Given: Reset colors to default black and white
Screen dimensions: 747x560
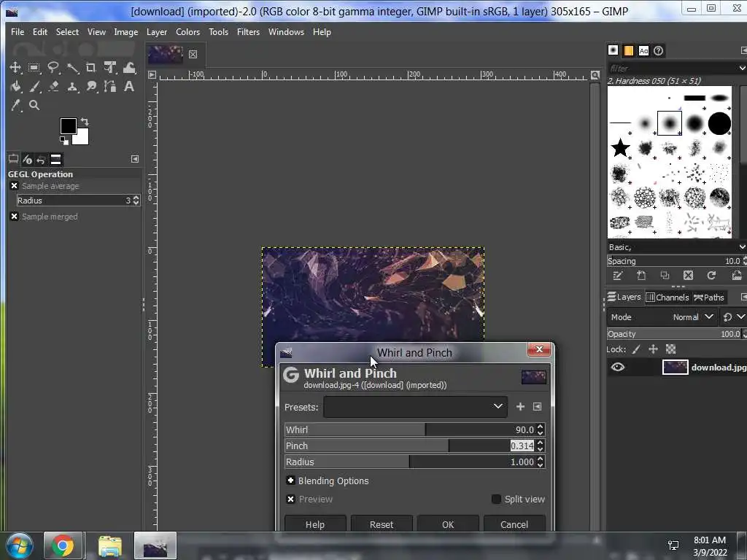Looking at the screenshot, I should (64, 141).
